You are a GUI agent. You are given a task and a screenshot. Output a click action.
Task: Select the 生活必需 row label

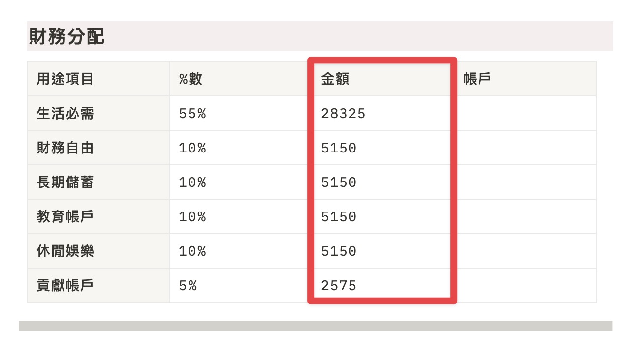98,113
